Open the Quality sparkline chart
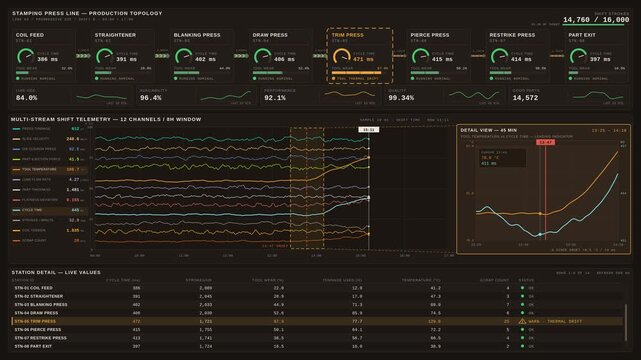Screen dimensions: 641x360 tap(474, 96)
